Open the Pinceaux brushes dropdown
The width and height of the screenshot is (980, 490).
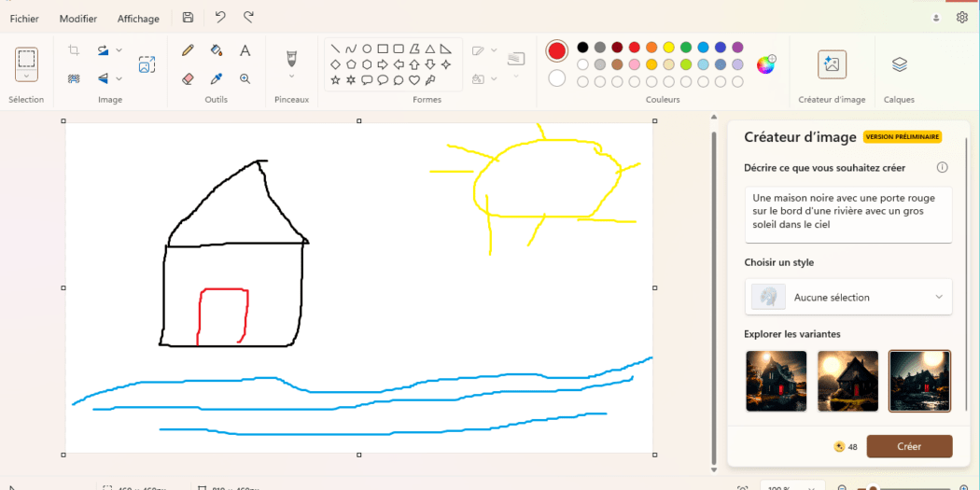(x=291, y=77)
